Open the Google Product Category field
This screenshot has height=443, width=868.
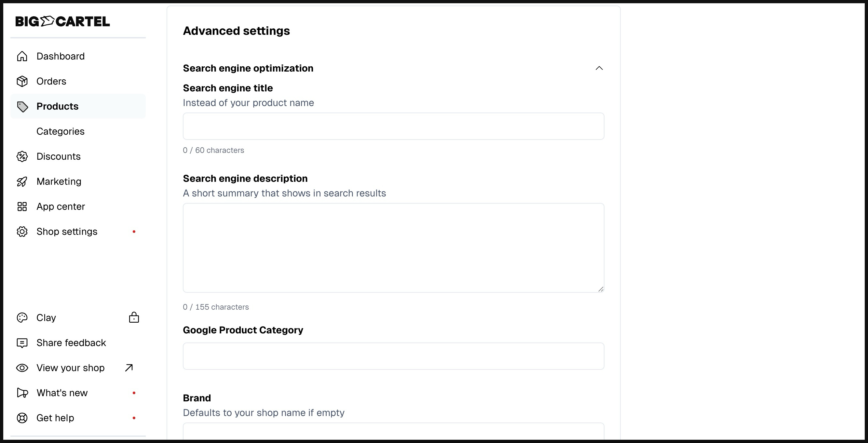coord(393,356)
